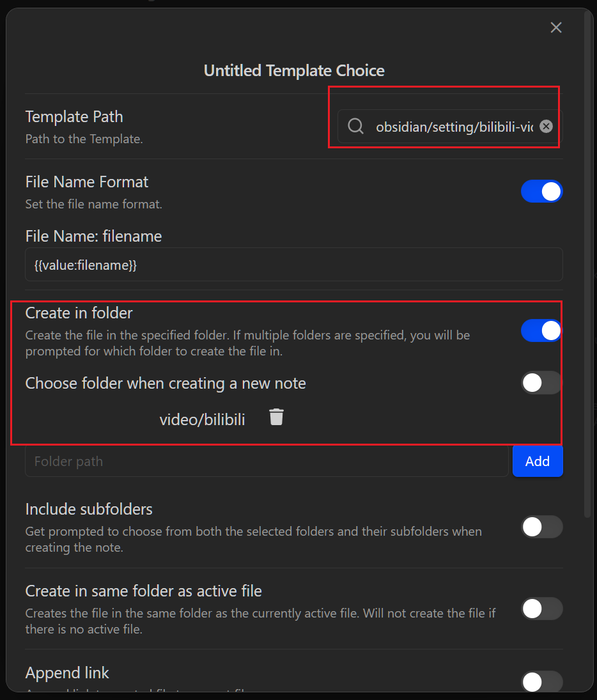Screen dimensions: 597x700
Task: Clear the Template Path field
Action: point(546,127)
